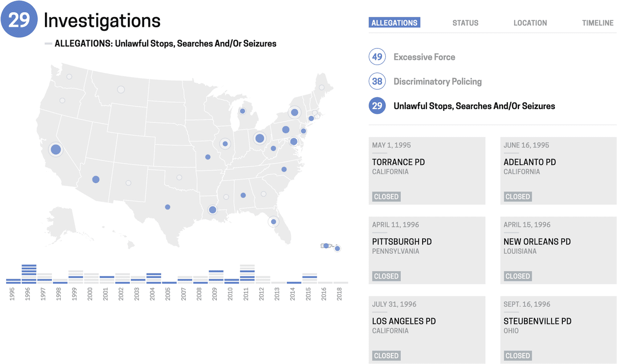Select the 2015 bar stack in timeline
Image resolution: width=617 pixels, height=364 pixels.
[x=309, y=278]
